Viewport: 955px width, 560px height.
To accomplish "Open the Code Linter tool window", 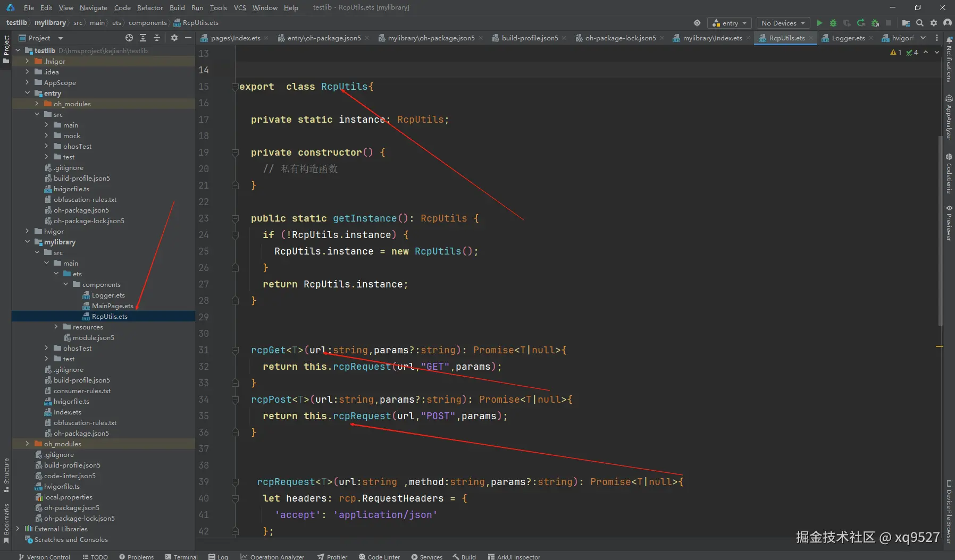I will (379, 556).
